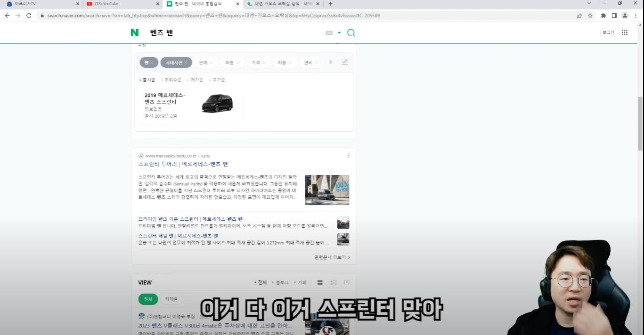The height and width of the screenshot is (335, 644).
Task: Click the Naver search magnifier icon
Action: tap(351, 33)
